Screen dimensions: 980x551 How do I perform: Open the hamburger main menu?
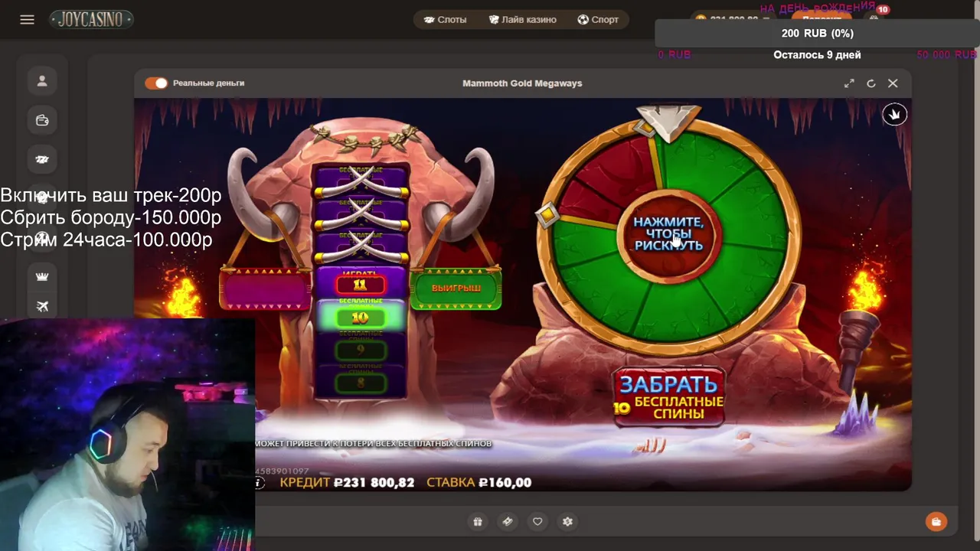pos(27,20)
